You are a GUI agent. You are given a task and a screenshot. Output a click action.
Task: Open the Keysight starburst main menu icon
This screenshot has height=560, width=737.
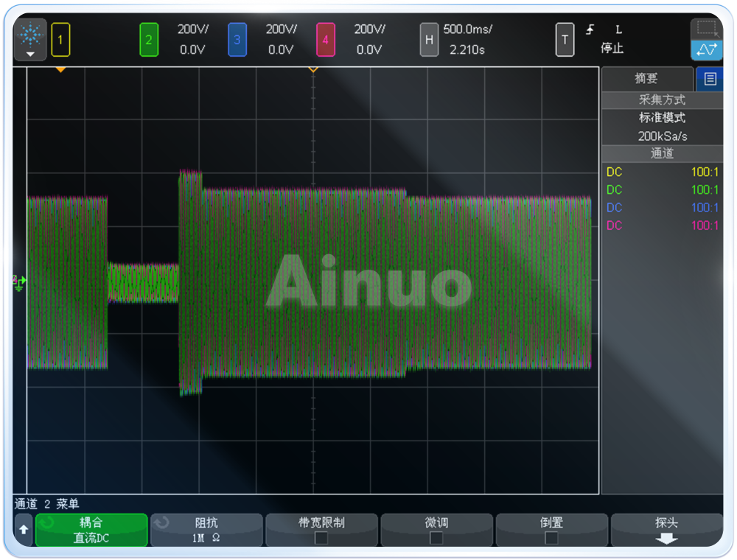pyautogui.click(x=30, y=40)
